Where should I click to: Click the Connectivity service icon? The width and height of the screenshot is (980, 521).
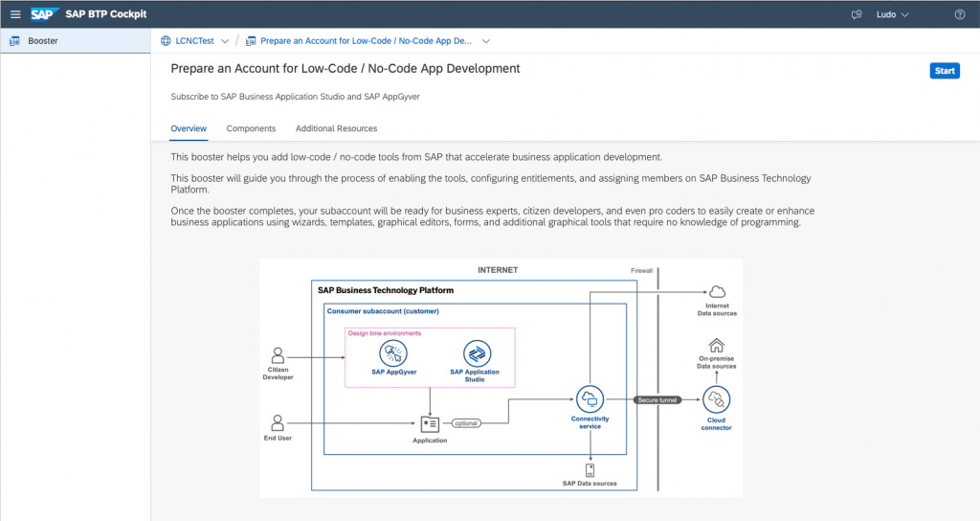(590, 398)
